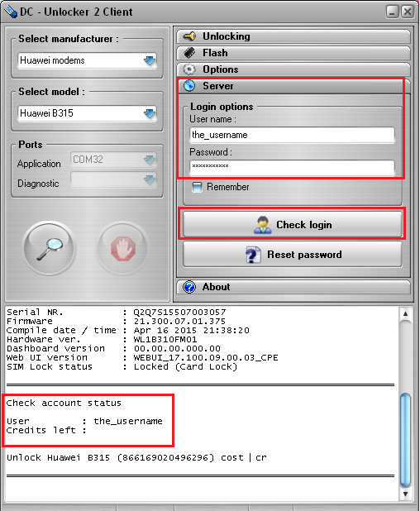Click the user icon on Check login
420x511 pixels.
click(x=263, y=225)
